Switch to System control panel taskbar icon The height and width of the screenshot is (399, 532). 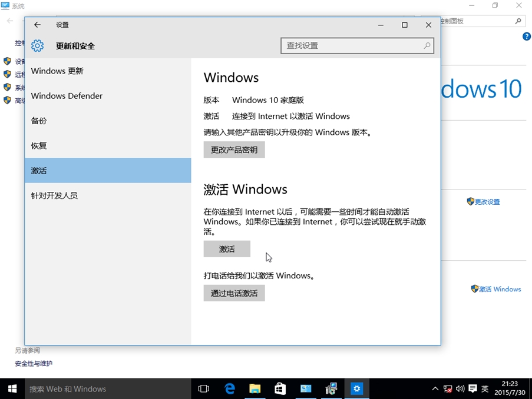click(306, 389)
